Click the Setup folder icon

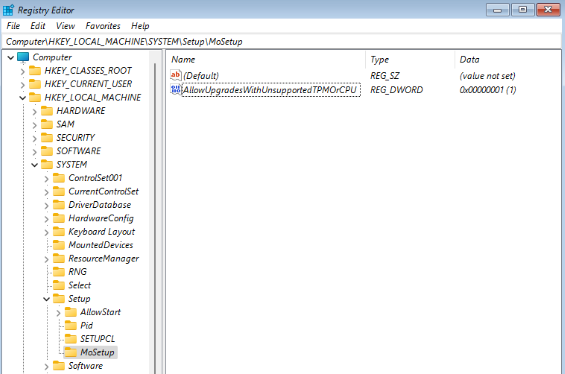click(59, 299)
